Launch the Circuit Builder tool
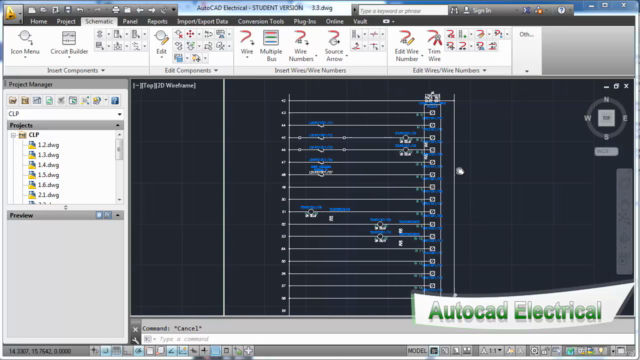The width and height of the screenshot is (640, 360). coord(69,42)
